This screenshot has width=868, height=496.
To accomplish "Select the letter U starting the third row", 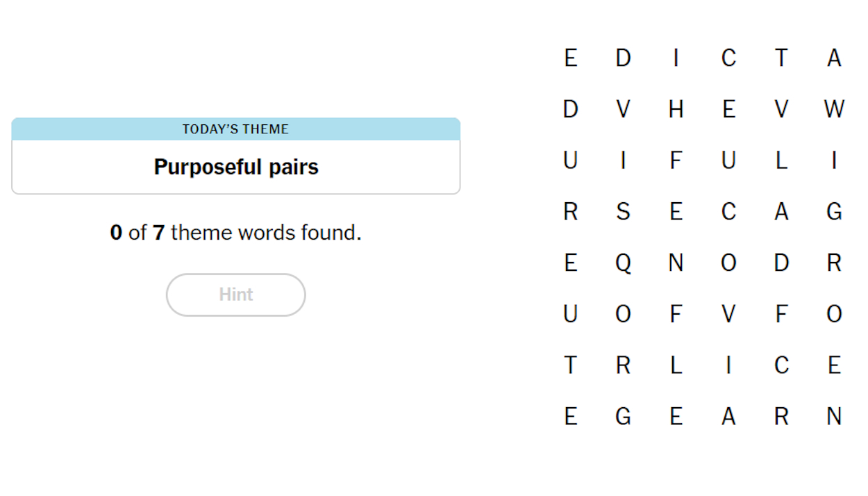I will pyautogui.click(x=570, y=160).
